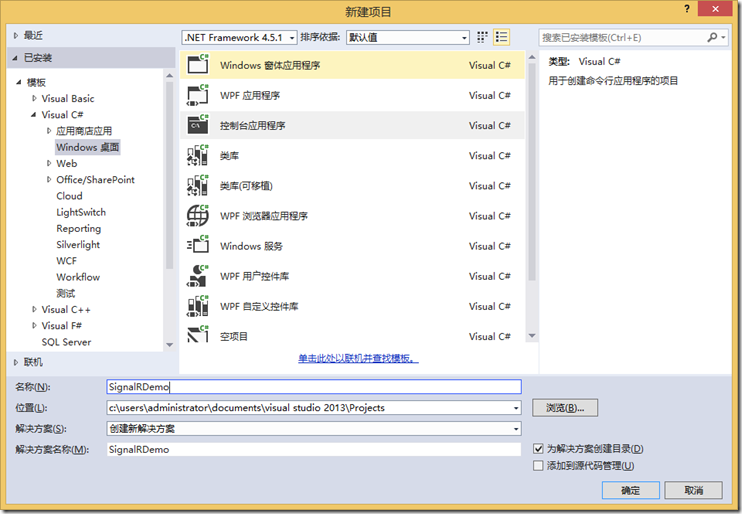Select LightSwitch template category
This screenshot has height=514, width=742.
[x=81, y=212]
